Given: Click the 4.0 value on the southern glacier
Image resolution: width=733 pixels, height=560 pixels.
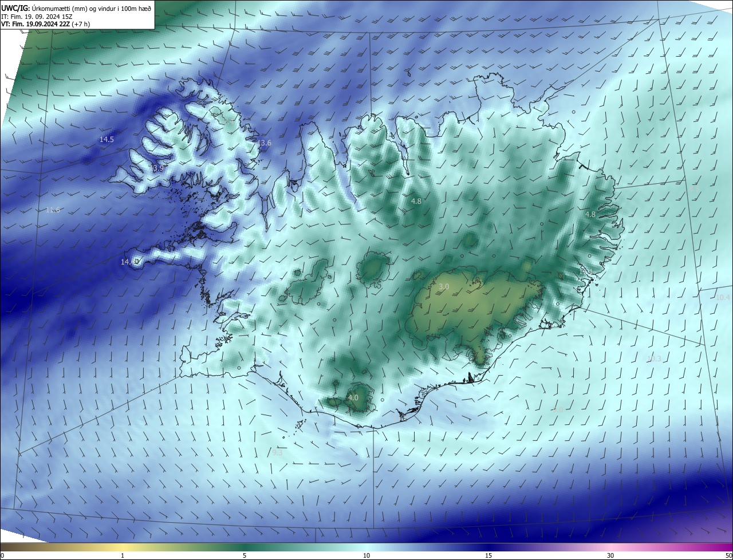Looking at the screenshot, I should tap(353, 397).
